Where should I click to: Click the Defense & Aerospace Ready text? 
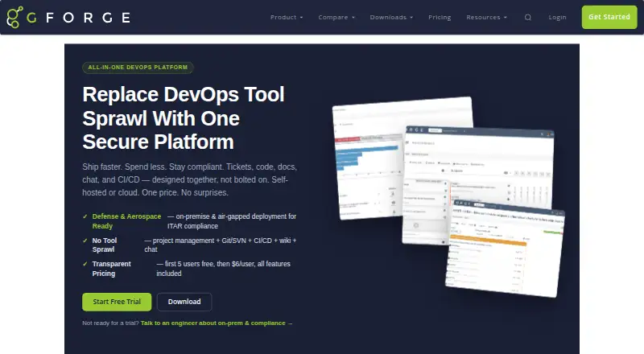126,221
